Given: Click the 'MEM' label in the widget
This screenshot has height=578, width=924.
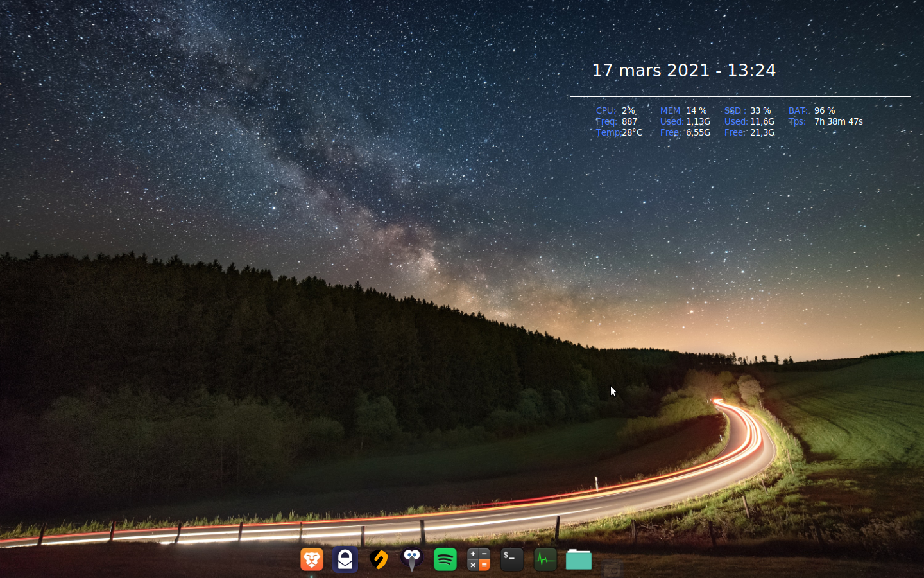Looking at the screenshot, I should point(670,110).
